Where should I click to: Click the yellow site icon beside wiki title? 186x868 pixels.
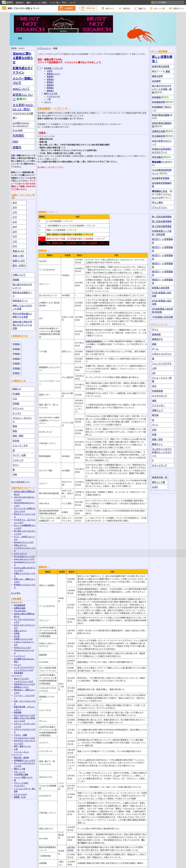4,8
